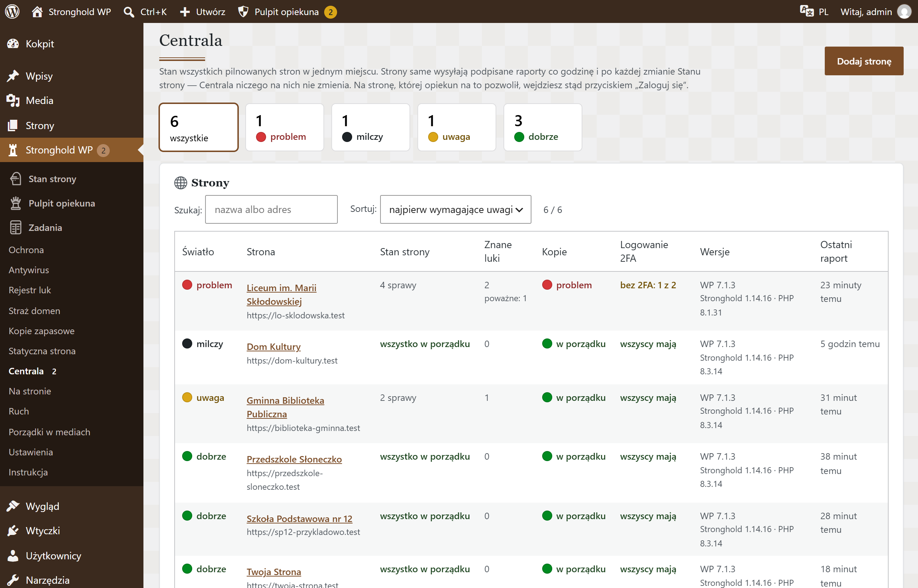Open the Stronghold WP home icon
This screenshot has width=918, height=588.
[37, 11]
